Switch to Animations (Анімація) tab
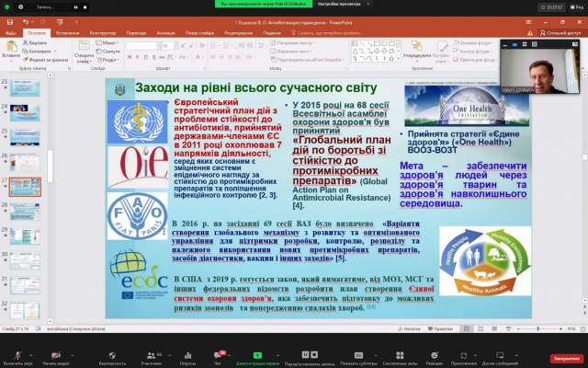This screenshot has width=588, height=368. (x=165, y=33)
